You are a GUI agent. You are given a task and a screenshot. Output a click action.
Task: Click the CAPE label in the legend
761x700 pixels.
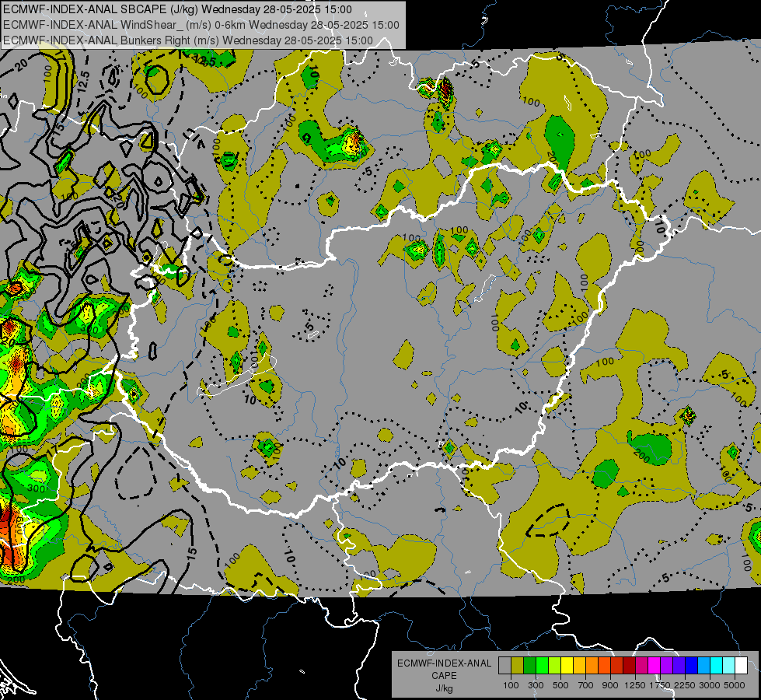[444, 676]
